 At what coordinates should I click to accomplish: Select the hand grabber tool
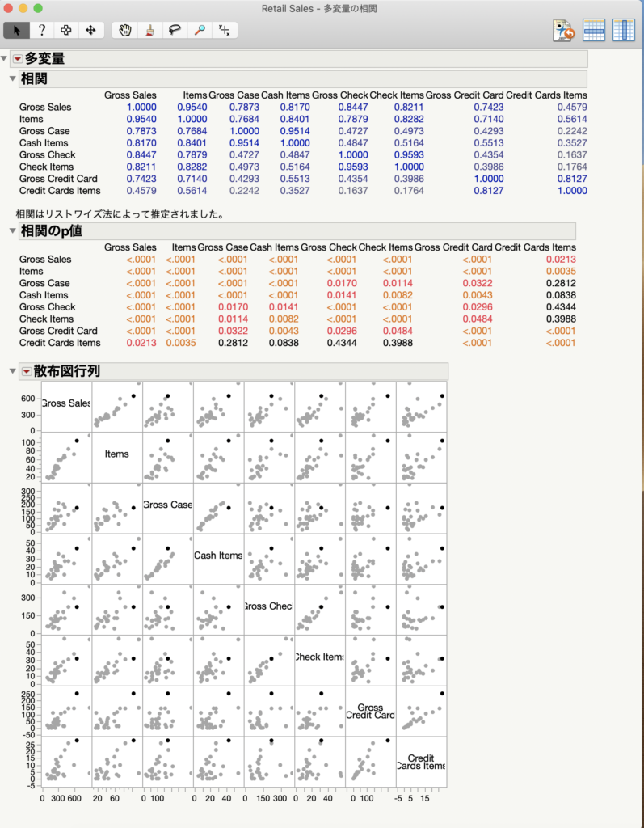[124, 30]
